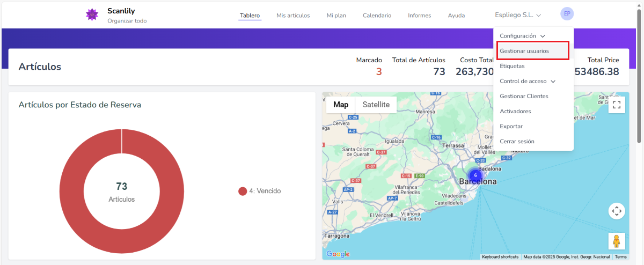Click the Total de Artículos value 73
This screenshot has height=265, width=644.
(x=439, y=71)
